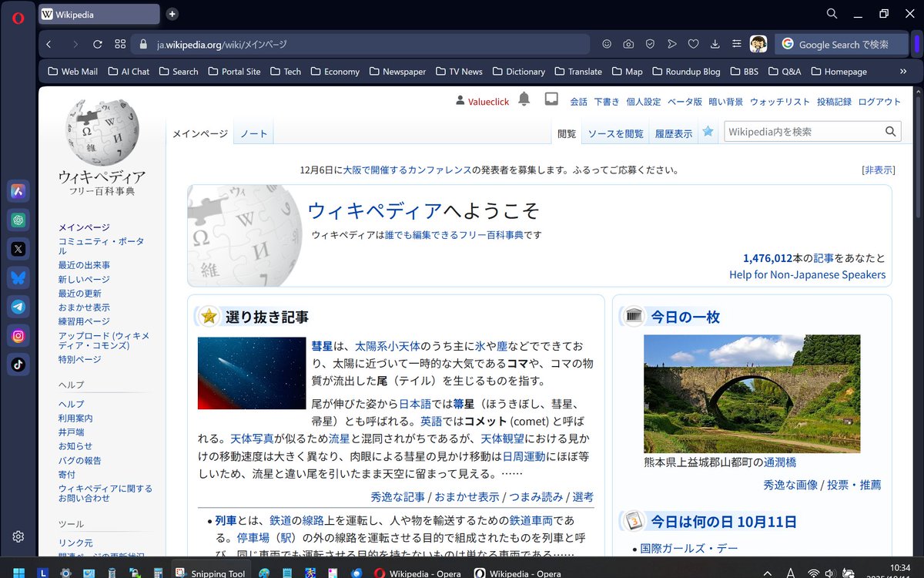Open the Valueclick user page

coord(488,102)
